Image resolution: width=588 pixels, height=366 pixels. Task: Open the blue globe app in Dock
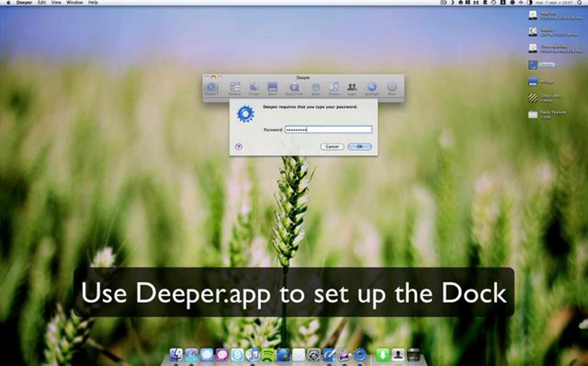[283, 355]
